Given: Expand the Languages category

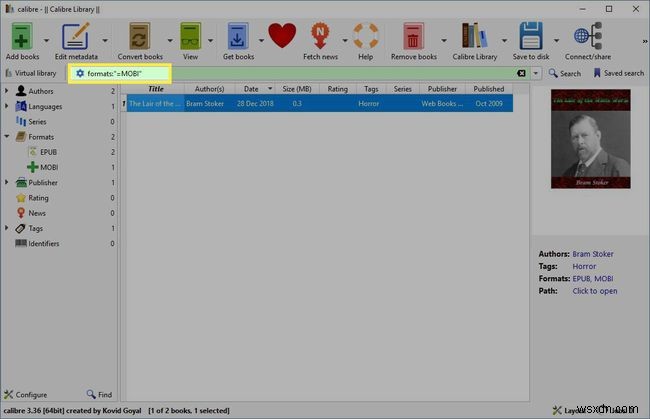Looking at the screenshot, I should 6,106.
